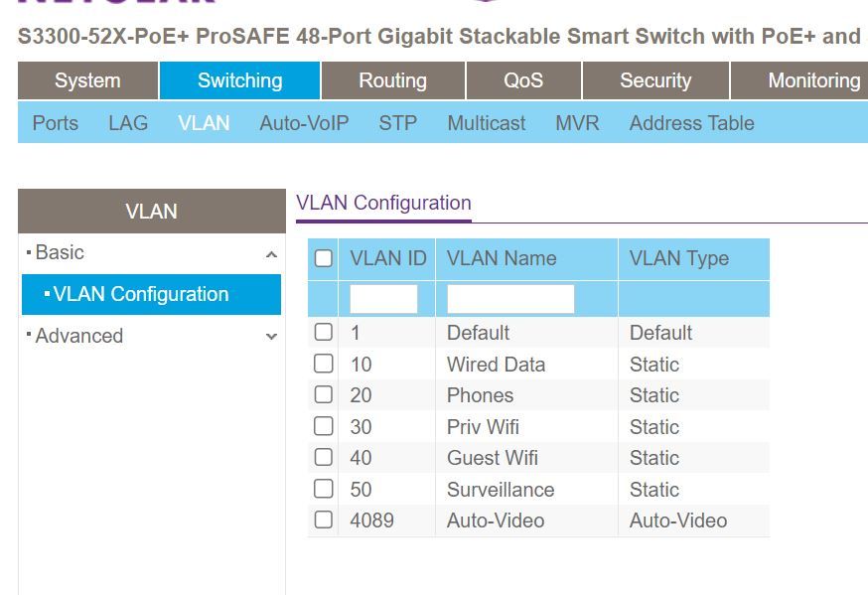Viewport: 868px width, 595px height.
Task: Click the Ports submenu link
Action: [56, 123]
